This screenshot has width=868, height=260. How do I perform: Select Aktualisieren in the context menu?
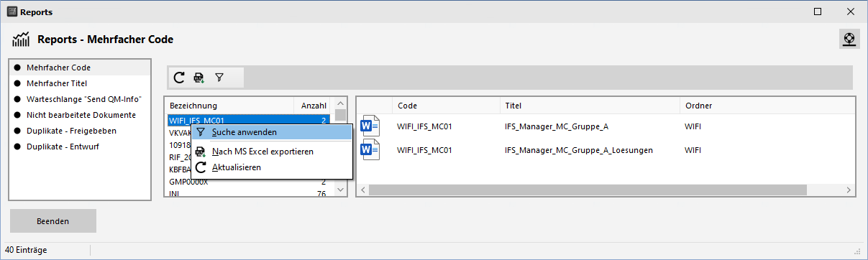click(272, 167)
